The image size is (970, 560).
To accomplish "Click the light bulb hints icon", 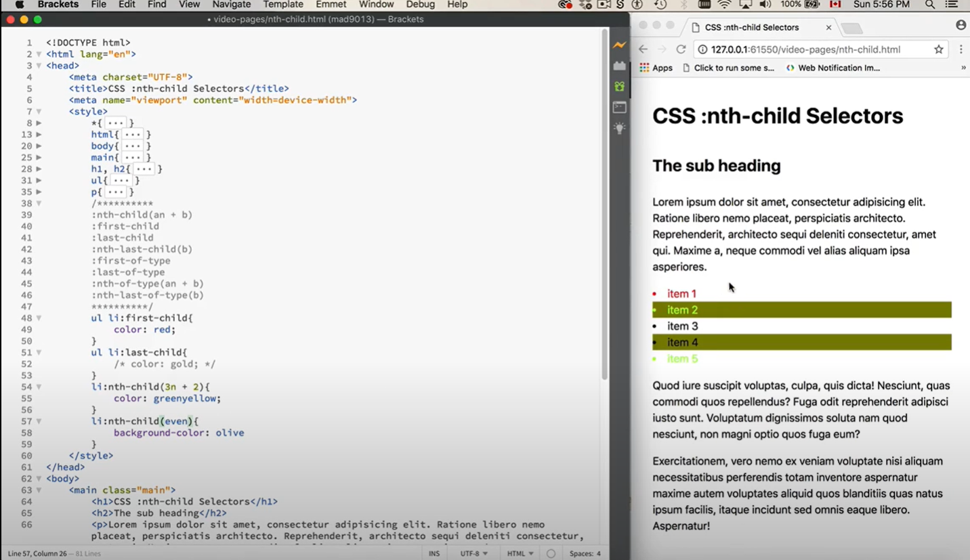I will [619, 128].
